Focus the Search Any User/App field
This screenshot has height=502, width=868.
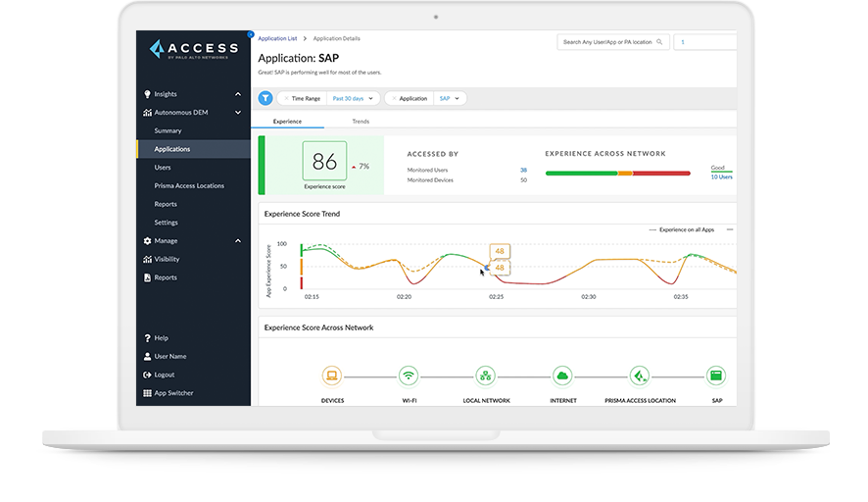pyautogui.click(x=613, y=42)
